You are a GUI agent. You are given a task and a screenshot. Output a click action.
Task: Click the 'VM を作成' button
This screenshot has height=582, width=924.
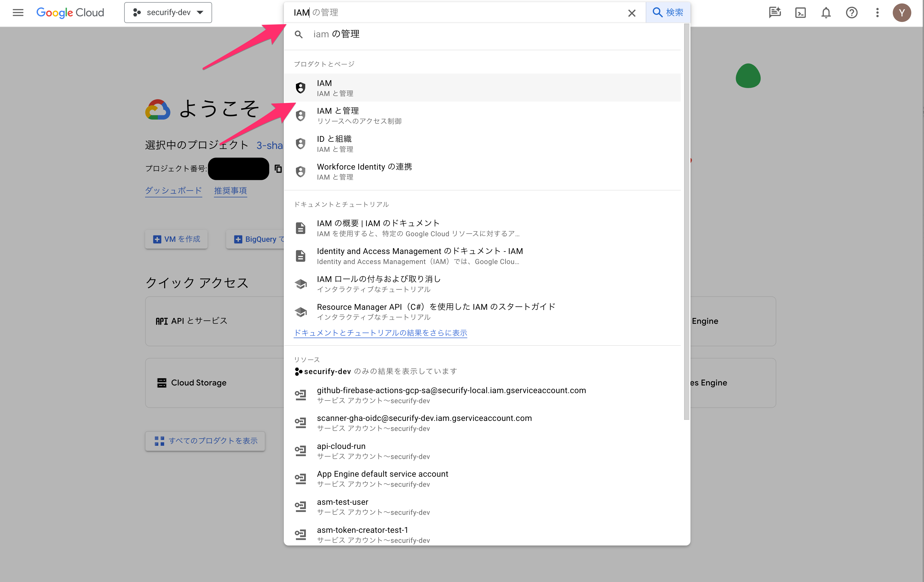click(177, 239)
